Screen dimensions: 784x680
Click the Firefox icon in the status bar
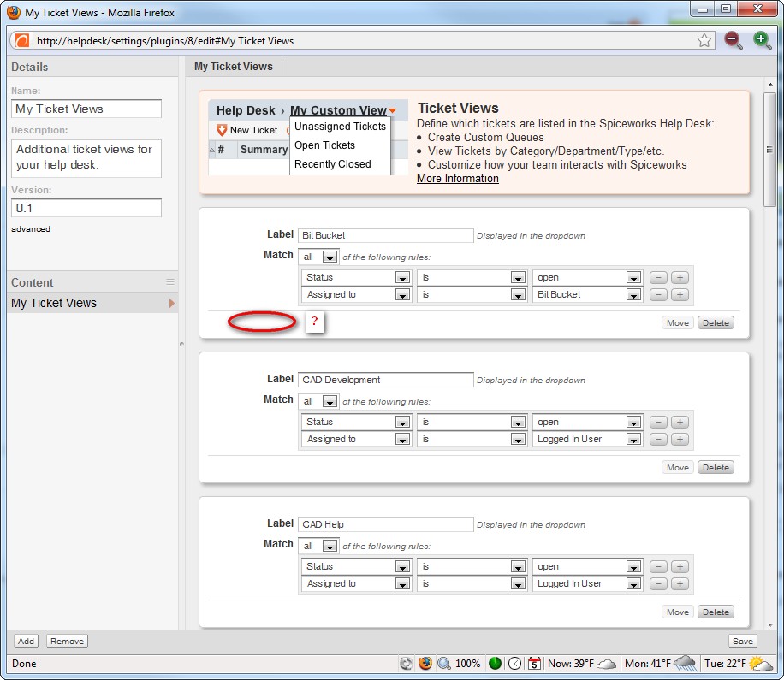[426, 663]
